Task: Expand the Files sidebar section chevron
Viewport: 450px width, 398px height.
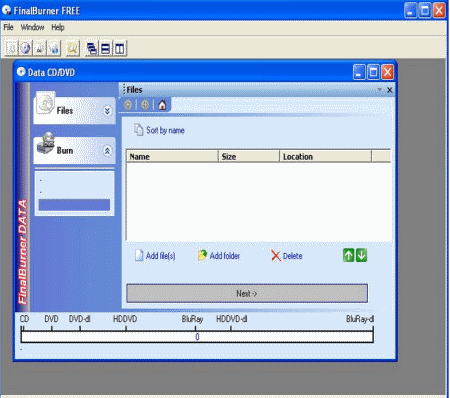Action: [107, 111]
